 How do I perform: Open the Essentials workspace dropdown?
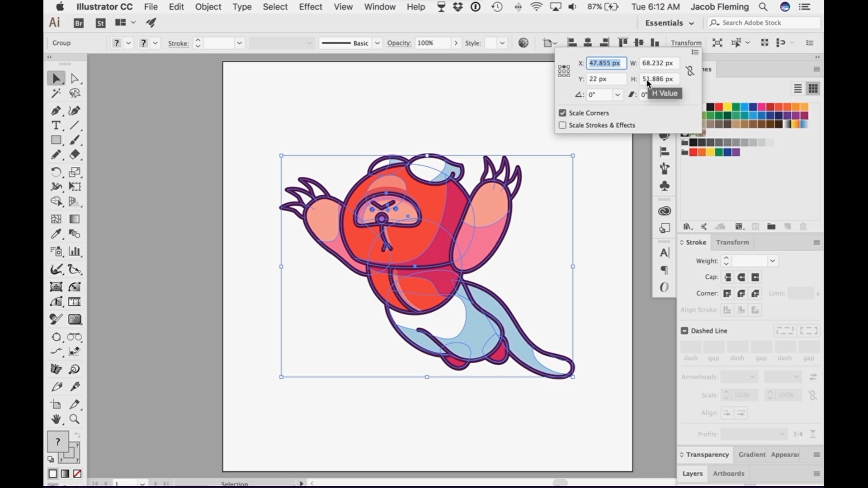point(669,23)
